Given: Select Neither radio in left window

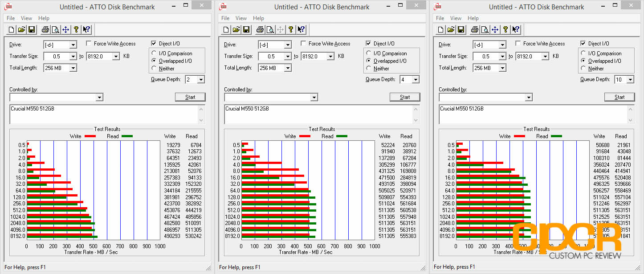Looking at the screenshot, I should coord(155,69).
